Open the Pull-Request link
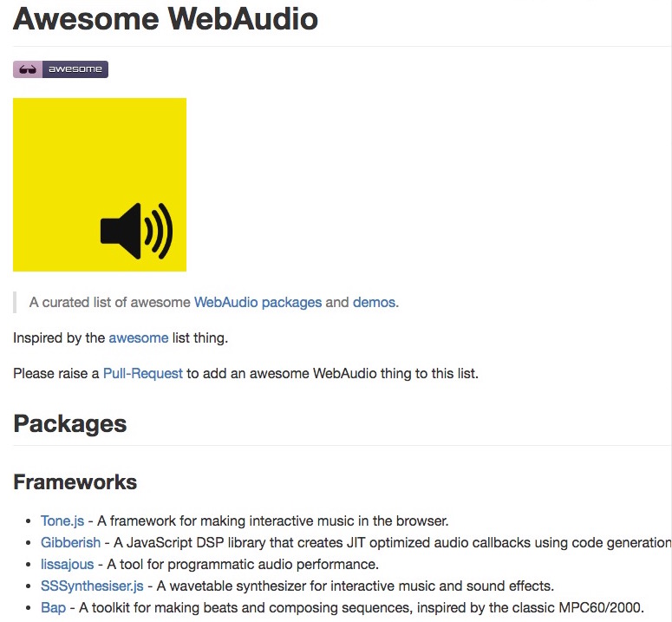 point(143,373)
